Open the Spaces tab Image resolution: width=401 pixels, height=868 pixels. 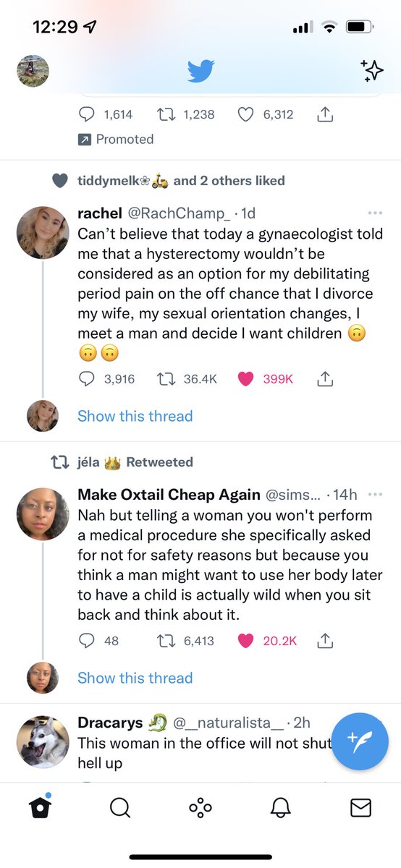point(200,808)
